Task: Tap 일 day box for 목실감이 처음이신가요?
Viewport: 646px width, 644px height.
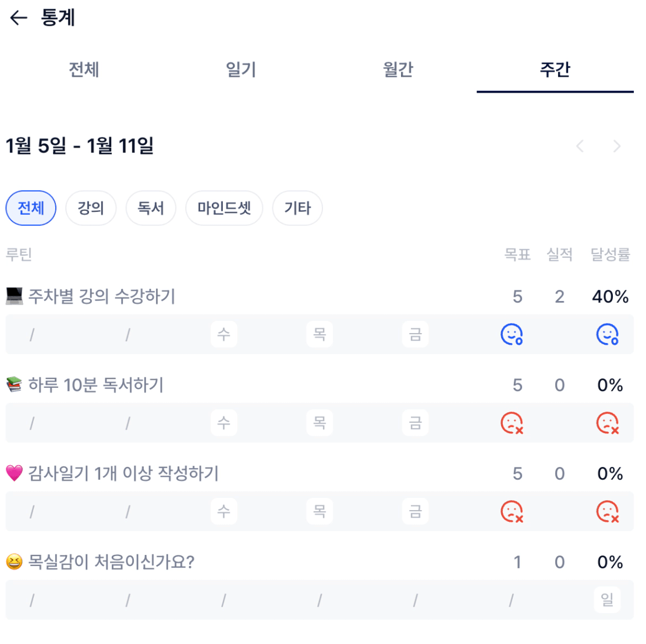Action: coord(607,600)
